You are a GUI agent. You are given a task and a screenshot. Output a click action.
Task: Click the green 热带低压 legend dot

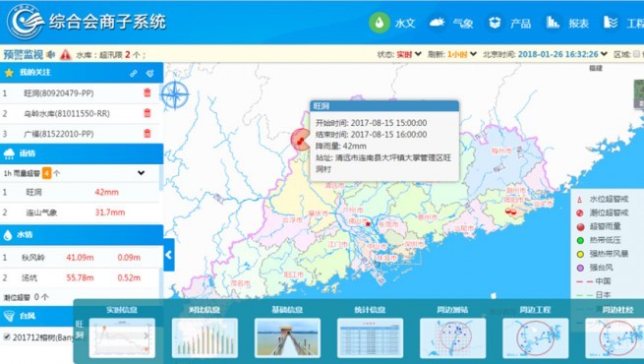click(580, 240)
